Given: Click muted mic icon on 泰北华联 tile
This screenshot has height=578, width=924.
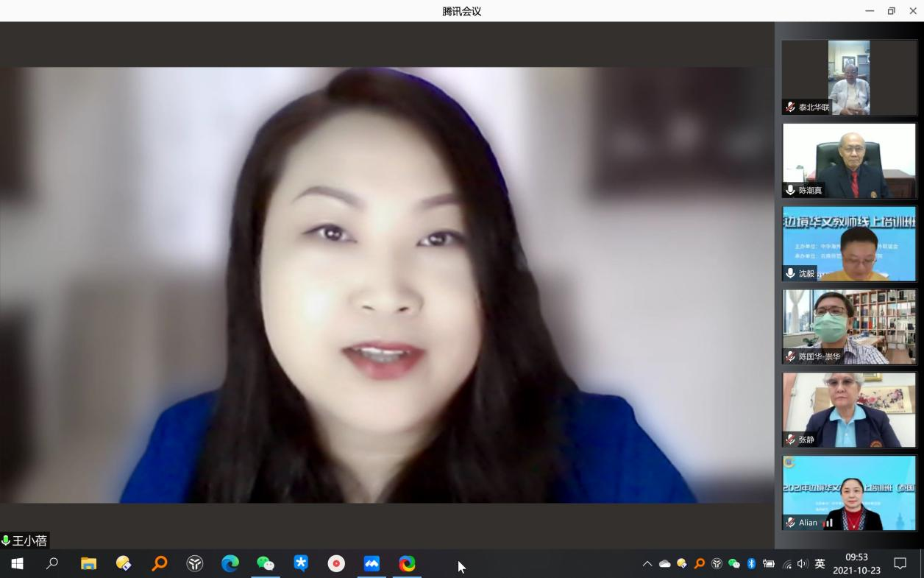Looking at the screenshot, I should tap(790, 108).
